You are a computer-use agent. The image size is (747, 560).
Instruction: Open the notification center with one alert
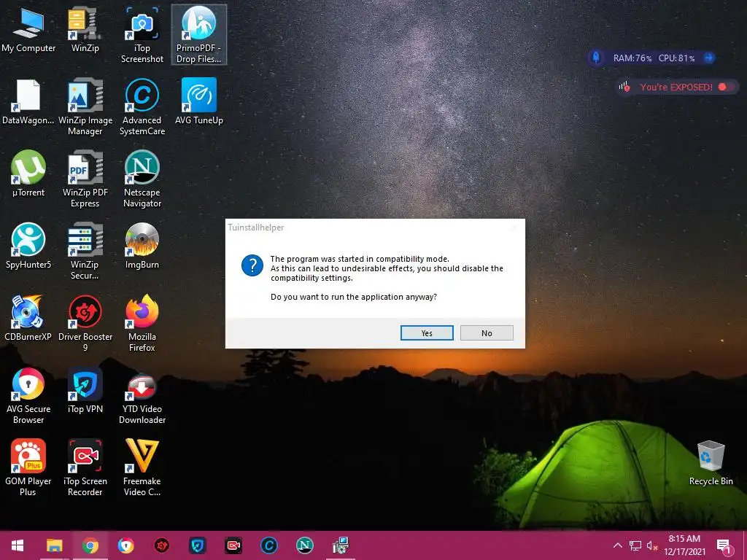coord(724,547)
